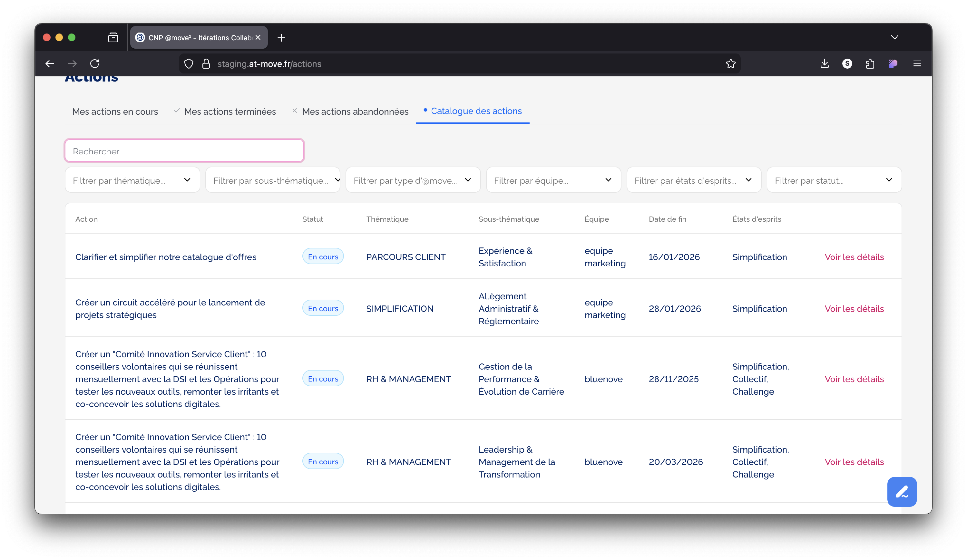Bookmark this page with the star icon
Viewport: 967px width, 560px height.
point(731,64)
